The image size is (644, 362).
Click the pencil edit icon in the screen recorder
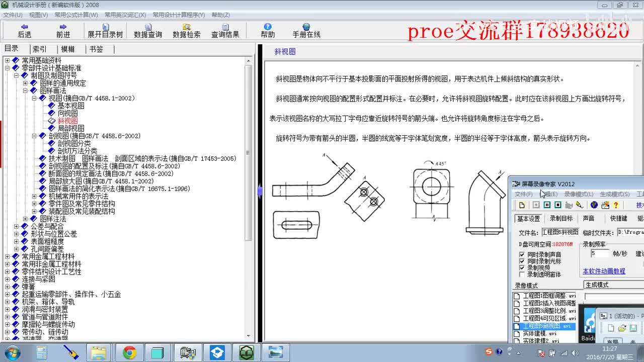[580, 205]
